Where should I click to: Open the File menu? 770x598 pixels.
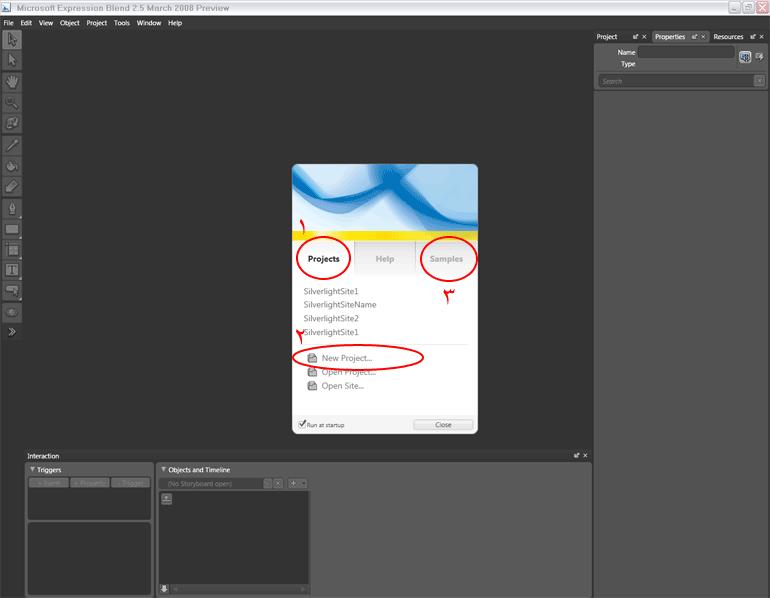[9, 23]
